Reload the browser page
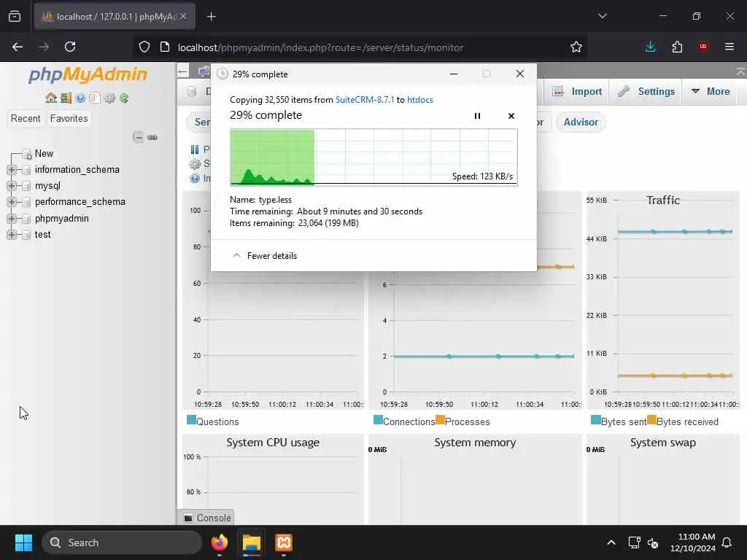Screen dimensions: 747x560 pos(70,47)
